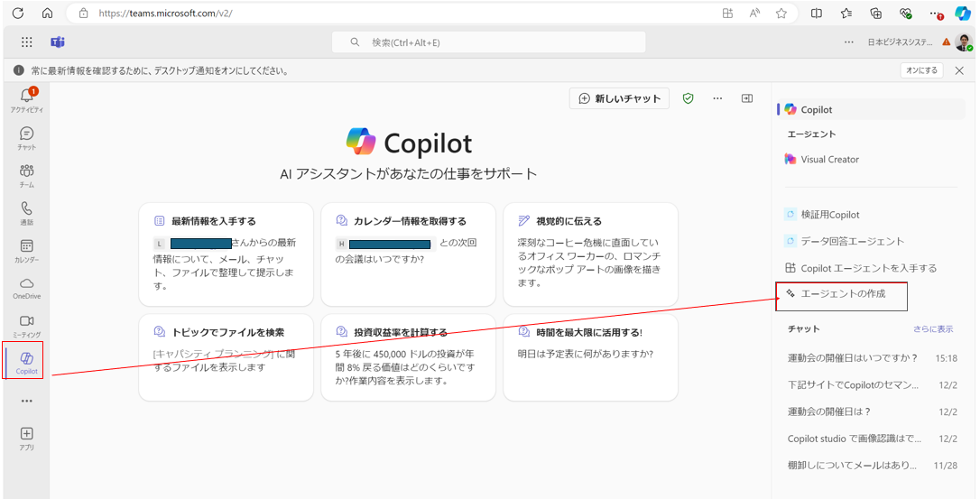Screen dimensions: 980x499
Task: Go to browser home page icon
Action: [48, 14]
